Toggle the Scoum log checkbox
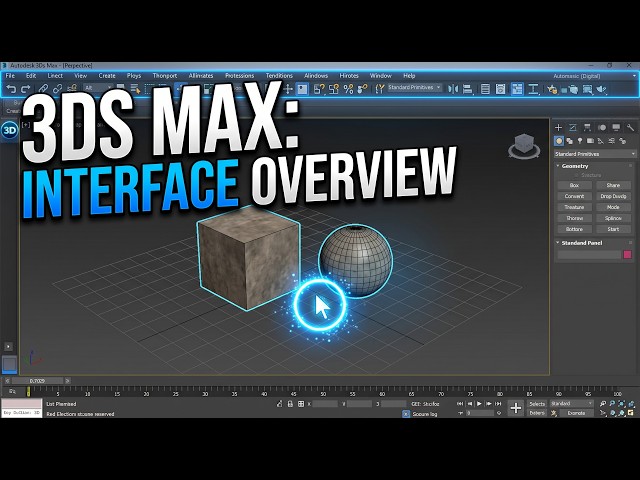 pos(406,414)
